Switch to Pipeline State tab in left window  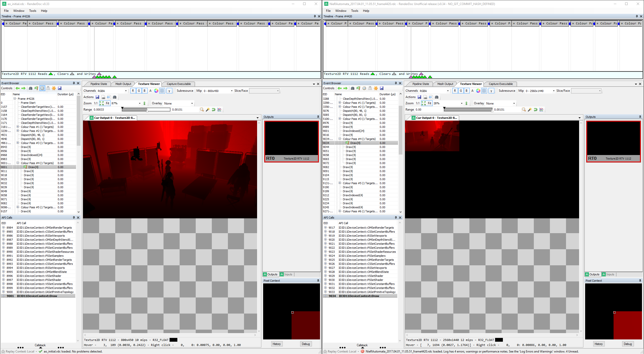(x=99, y=84)
